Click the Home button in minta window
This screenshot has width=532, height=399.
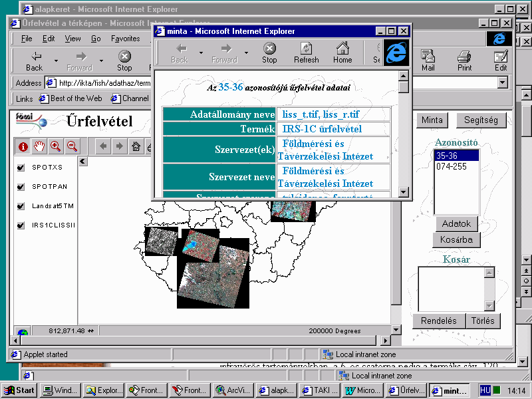342,53
